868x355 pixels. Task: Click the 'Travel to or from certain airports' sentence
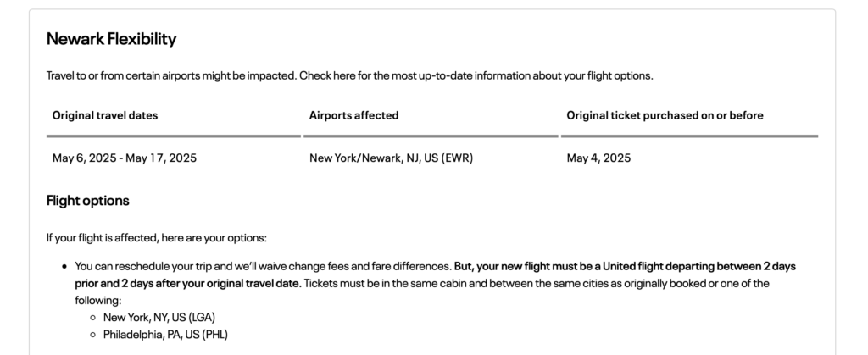pos(350,75)
